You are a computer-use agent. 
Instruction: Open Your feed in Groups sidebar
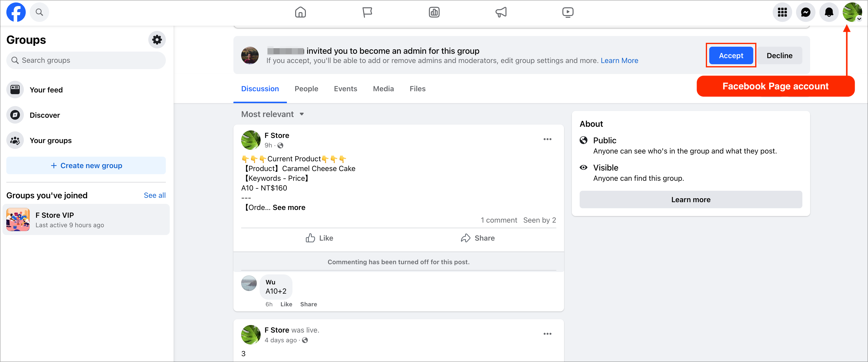(x=86, y=90)
